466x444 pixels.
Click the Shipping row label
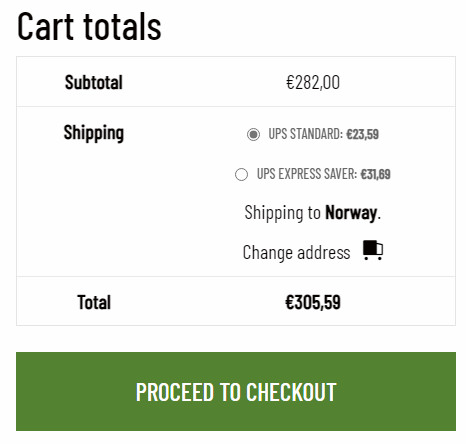94,133
